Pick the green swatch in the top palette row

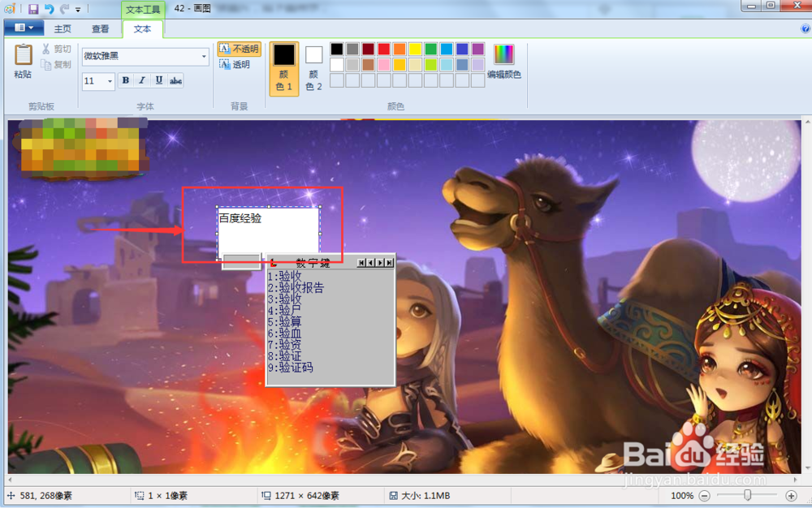click(x=431, y=50)
